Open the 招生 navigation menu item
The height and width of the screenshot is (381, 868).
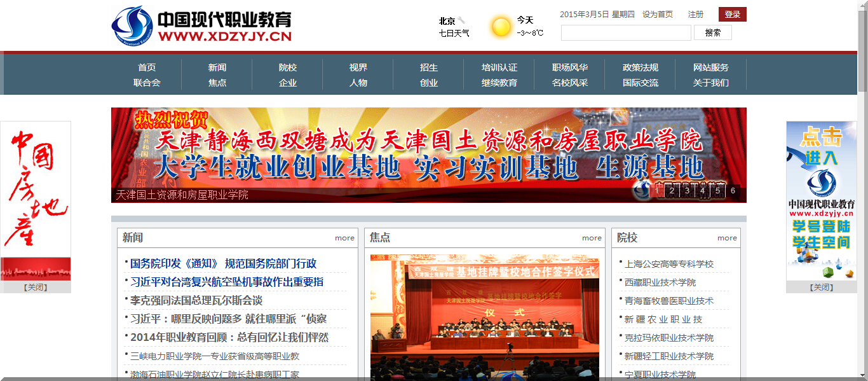point(428,67)
